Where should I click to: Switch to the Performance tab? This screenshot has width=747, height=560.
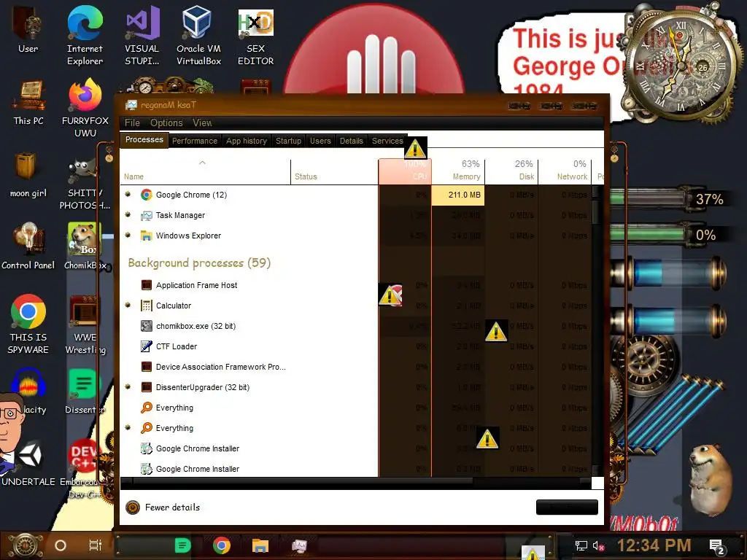click(x=194, y=141)
